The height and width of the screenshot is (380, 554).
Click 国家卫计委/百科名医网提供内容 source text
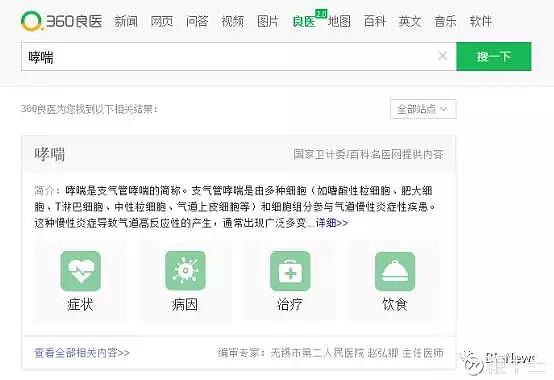tap(368, 154)
